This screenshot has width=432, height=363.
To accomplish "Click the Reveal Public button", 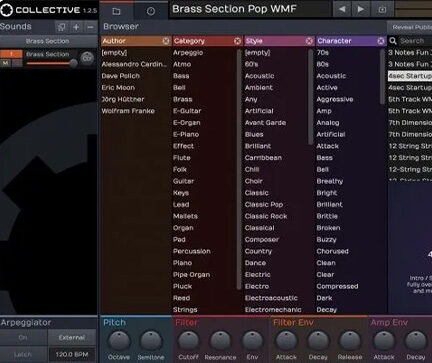I will (x=410, y=27).
